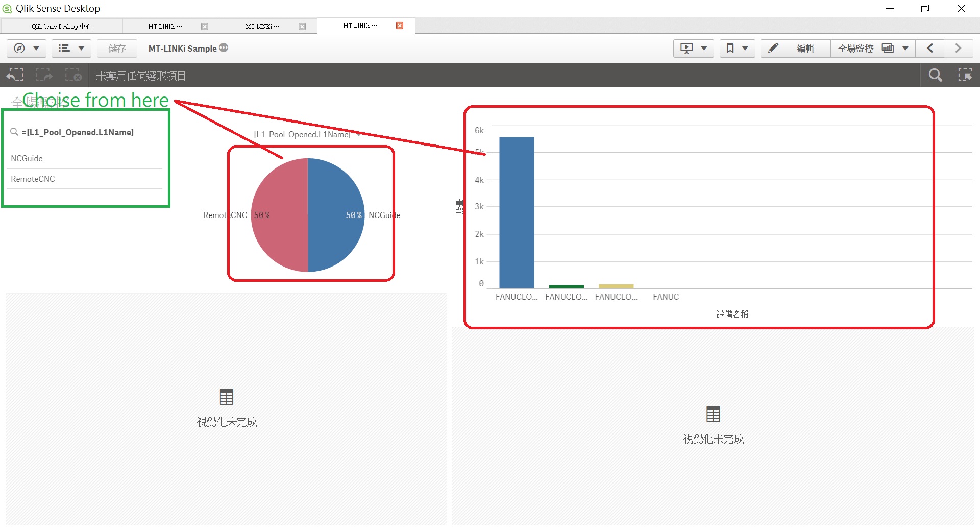Open the smart search magnifier
Viewport: 980px width, 531px height.
click(935, 76)
